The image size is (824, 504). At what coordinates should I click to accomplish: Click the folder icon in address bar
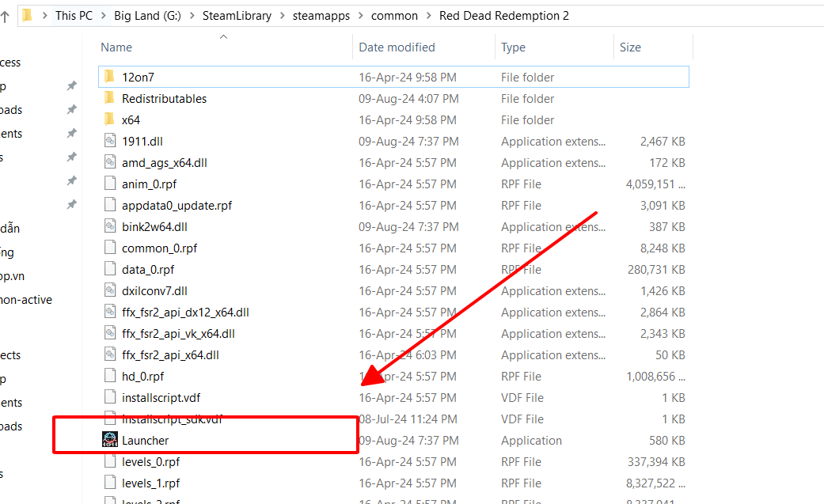coord(28,15)
